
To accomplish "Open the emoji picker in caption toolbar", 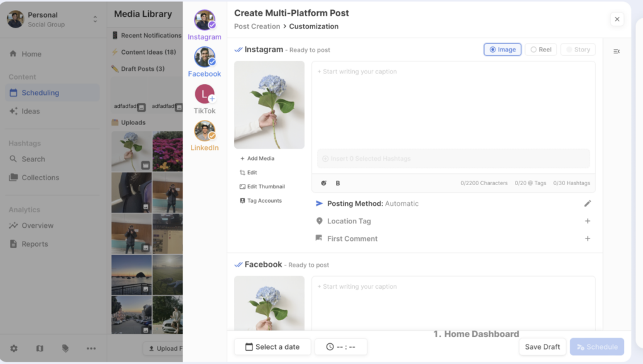I will pyautogui.click(x=325, y=183).
